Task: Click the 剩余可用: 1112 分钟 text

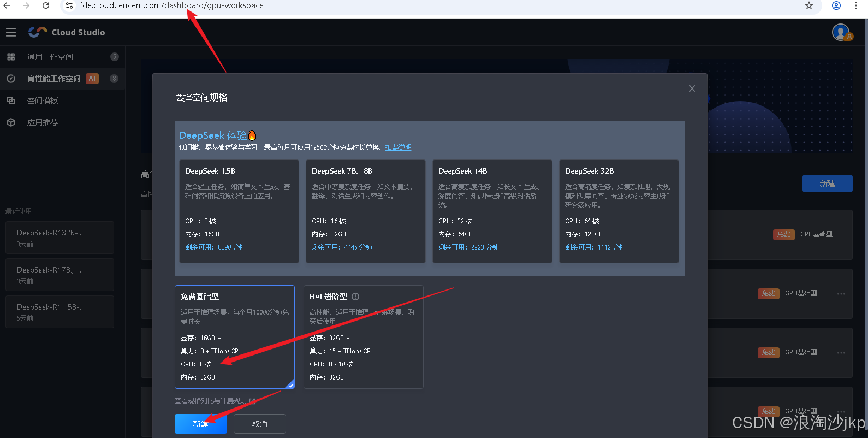Action: pyautogui.click(x=595, y=247)
